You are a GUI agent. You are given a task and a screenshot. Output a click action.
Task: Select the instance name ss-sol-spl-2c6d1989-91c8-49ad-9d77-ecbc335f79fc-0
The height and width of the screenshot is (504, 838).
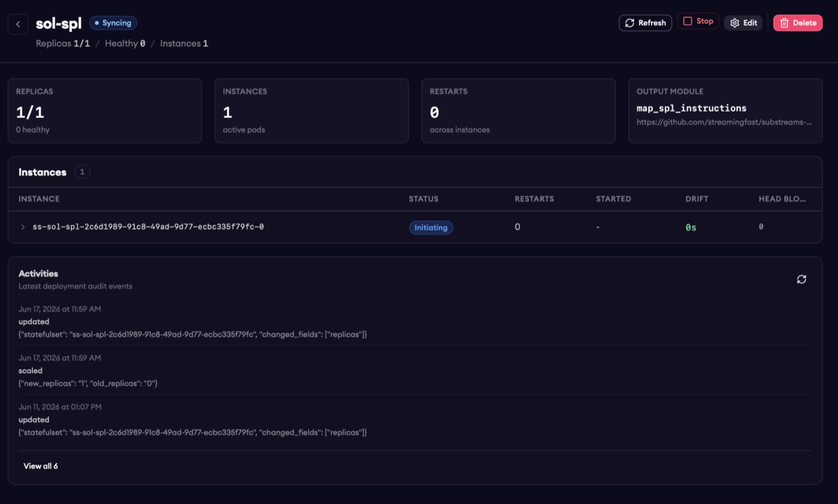click(148, 227)
